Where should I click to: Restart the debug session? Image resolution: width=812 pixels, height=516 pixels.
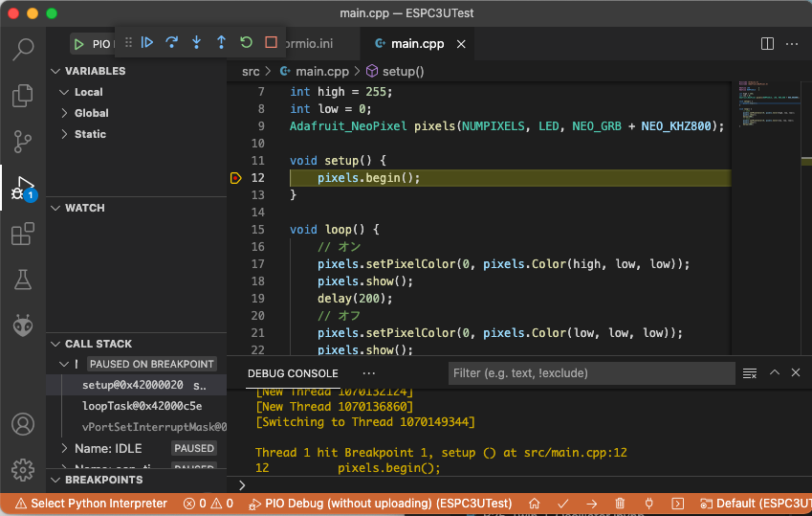(246, 42)
